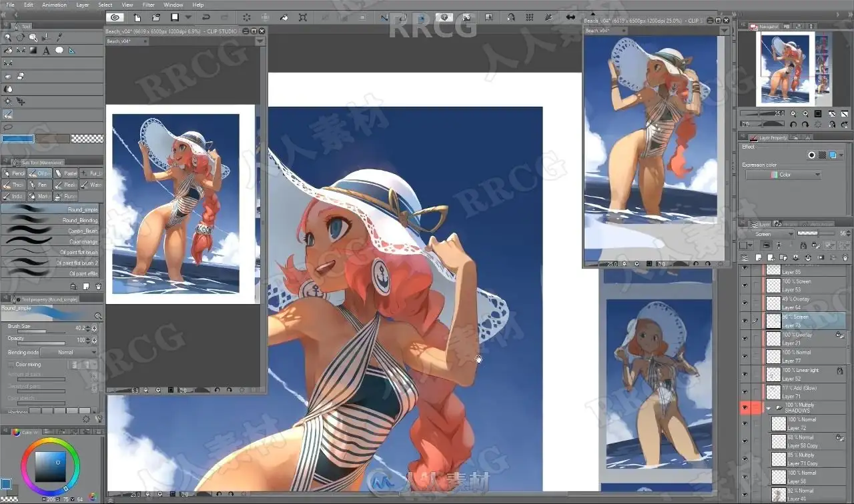Open the Help menu

(198, 5)
